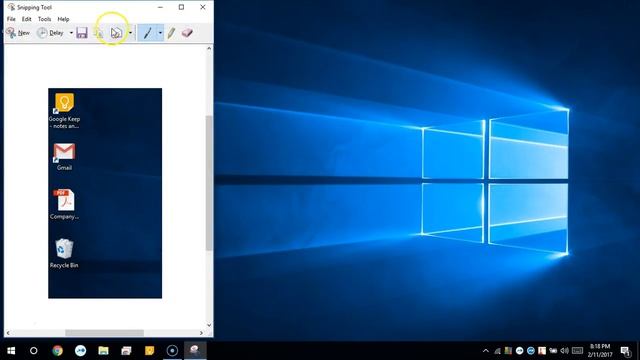
Task: Select the Highlighter tool
Action: pos(171,33)
